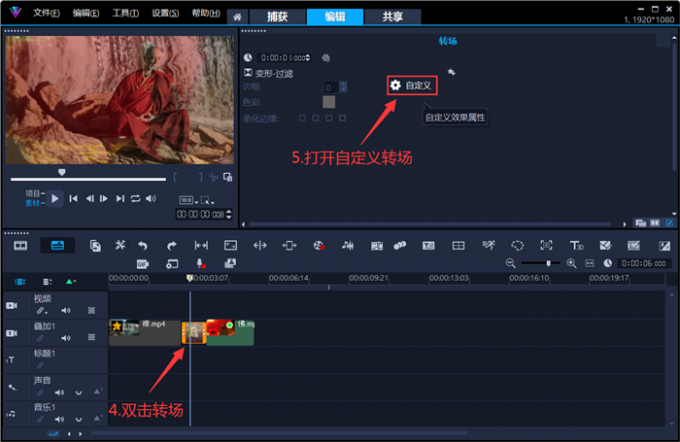Screen dimensions: 680x442
Task: Toggle repeat playback loop
Action: pos(136,199)
